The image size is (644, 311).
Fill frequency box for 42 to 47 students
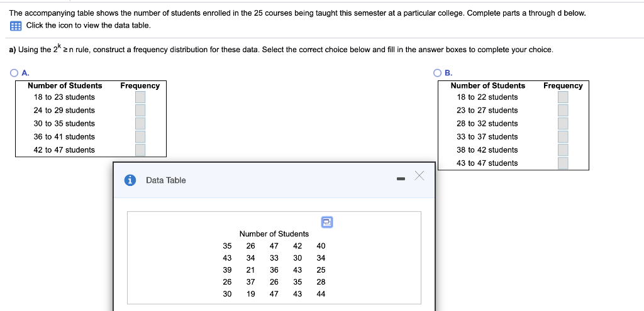[x=140, y=150]
